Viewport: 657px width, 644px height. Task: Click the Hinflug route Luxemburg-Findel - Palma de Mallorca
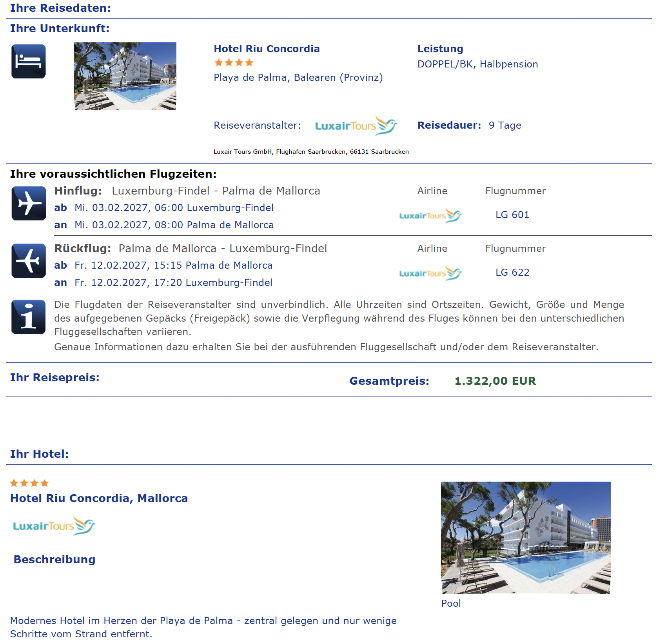click(216, 191)
